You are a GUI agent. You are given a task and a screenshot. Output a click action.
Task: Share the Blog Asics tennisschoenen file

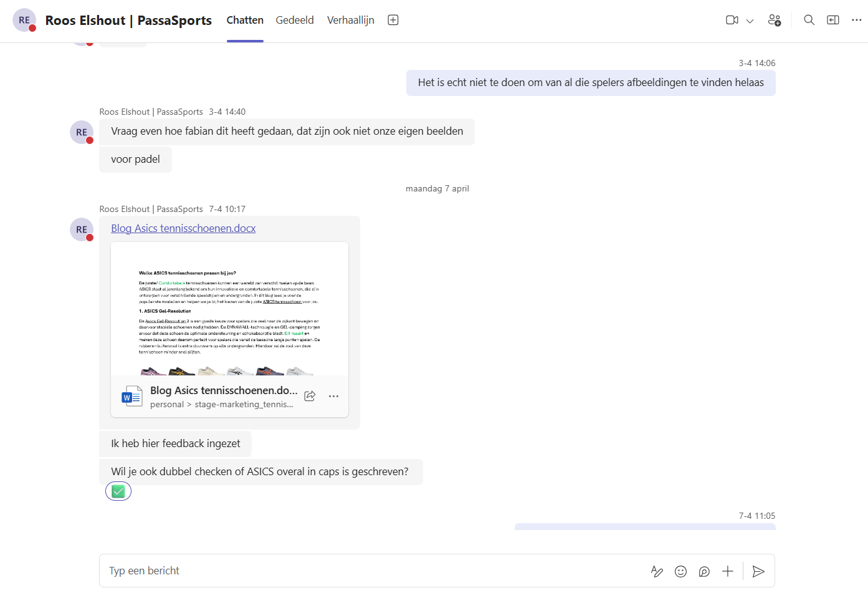(x=310, y=396)
